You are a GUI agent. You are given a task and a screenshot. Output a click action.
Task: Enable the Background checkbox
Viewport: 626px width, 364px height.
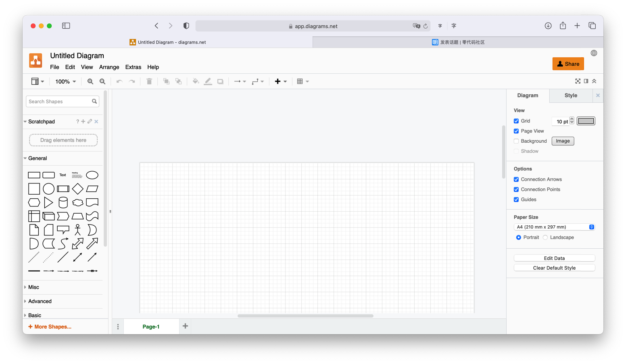tap(516, 141)
